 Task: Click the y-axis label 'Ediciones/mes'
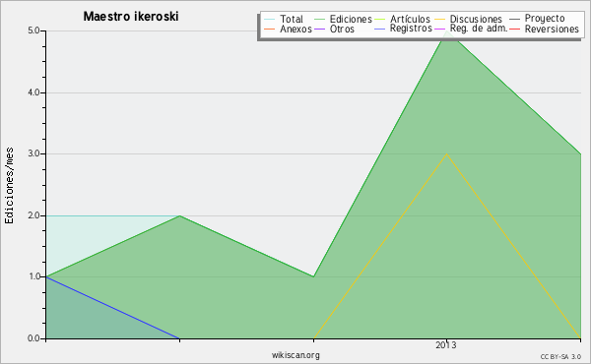click(x=9, y=186)
